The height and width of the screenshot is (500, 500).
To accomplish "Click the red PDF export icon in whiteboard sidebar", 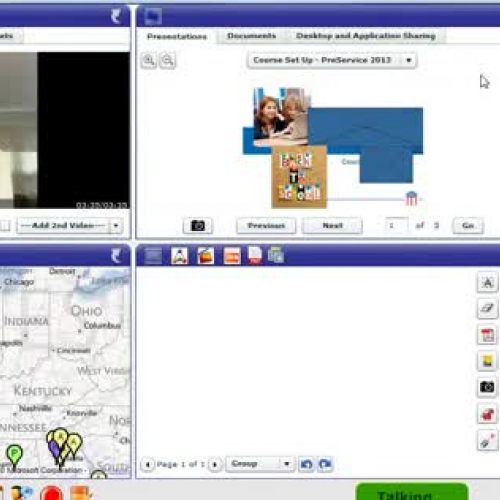I will point(488,335).
